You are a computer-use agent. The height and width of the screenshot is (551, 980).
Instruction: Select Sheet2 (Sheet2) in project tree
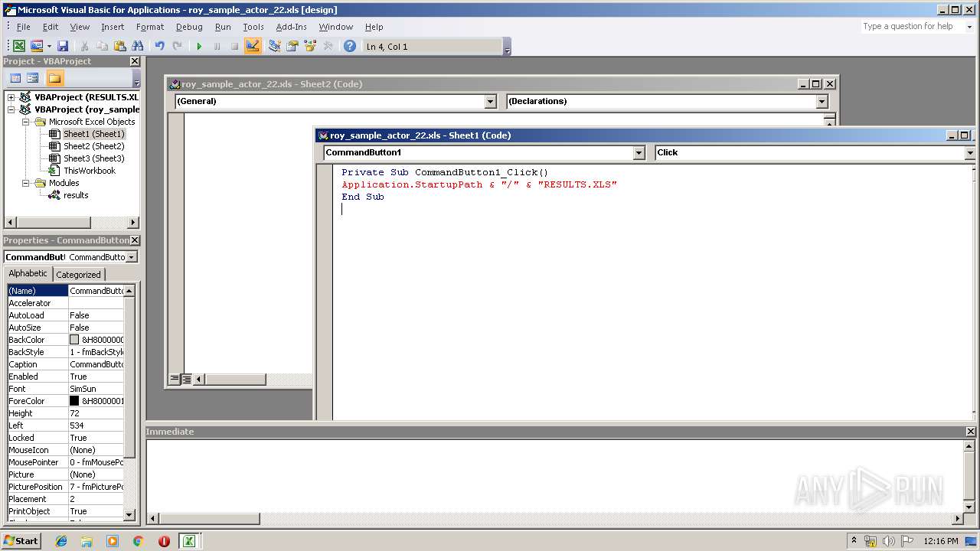point(93,146)
